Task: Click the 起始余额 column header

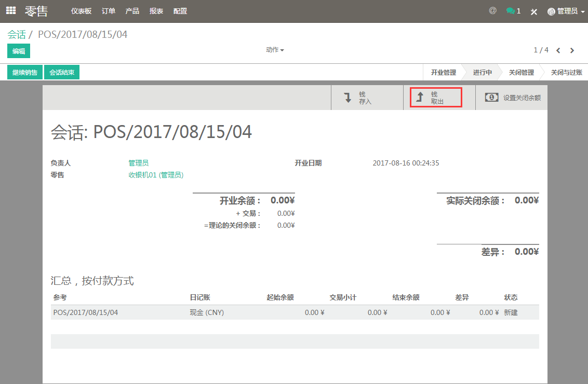Action: [x=280, y=297]
